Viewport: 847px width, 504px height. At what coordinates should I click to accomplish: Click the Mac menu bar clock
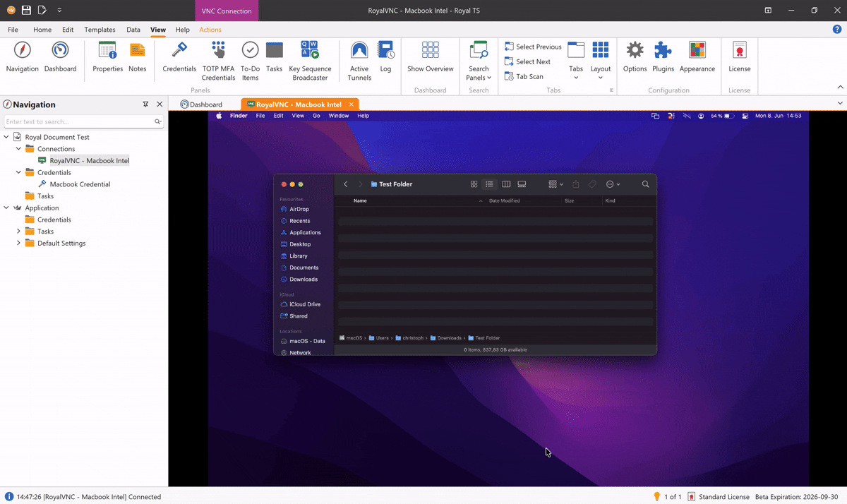point(779,116)
